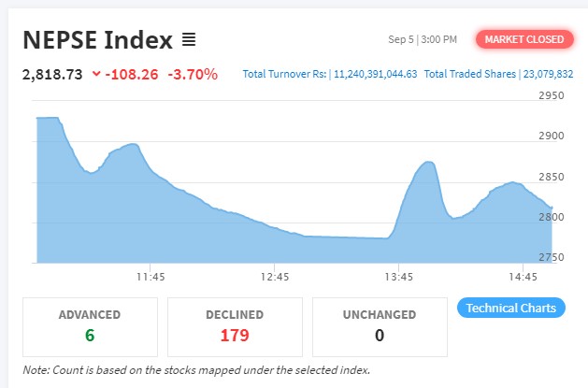Click the -3.70% percentage change
Image resolution: width=588 pixels, height=388 pixels.
tap(192, 73)
